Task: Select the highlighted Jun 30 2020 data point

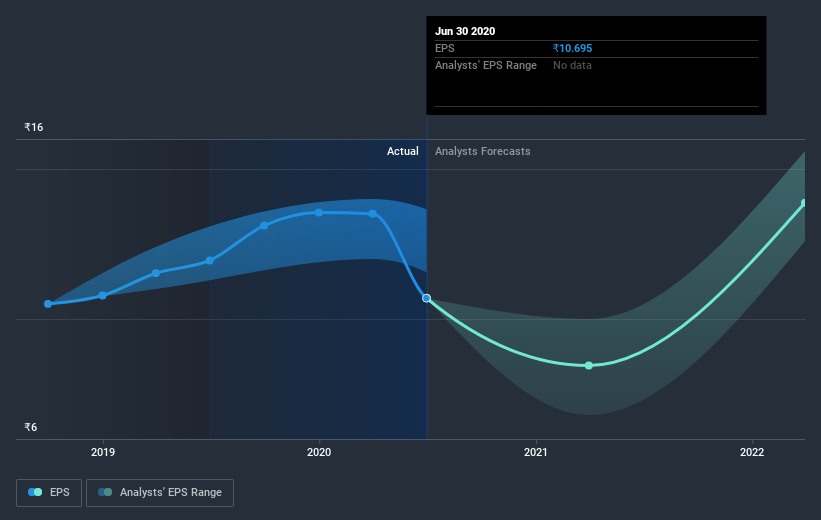Action: [x=427, y=298]
